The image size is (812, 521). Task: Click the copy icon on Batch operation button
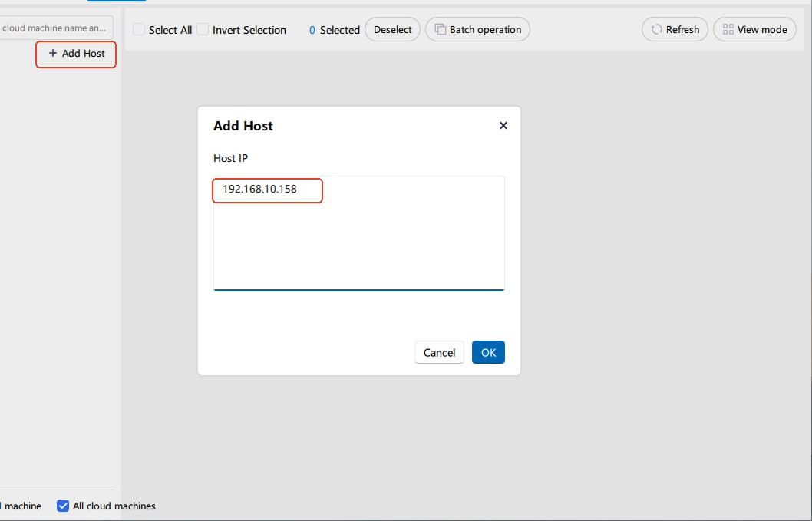click(441, 29)
